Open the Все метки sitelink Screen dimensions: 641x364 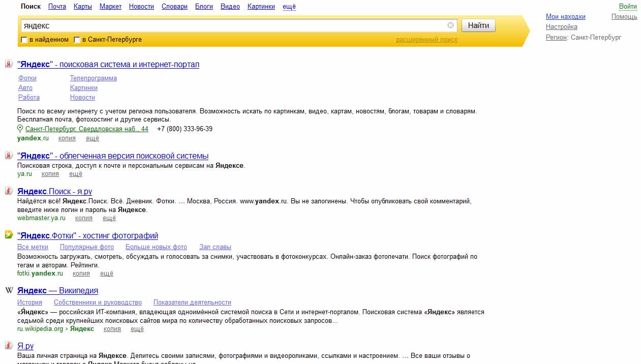coord(33,247)
